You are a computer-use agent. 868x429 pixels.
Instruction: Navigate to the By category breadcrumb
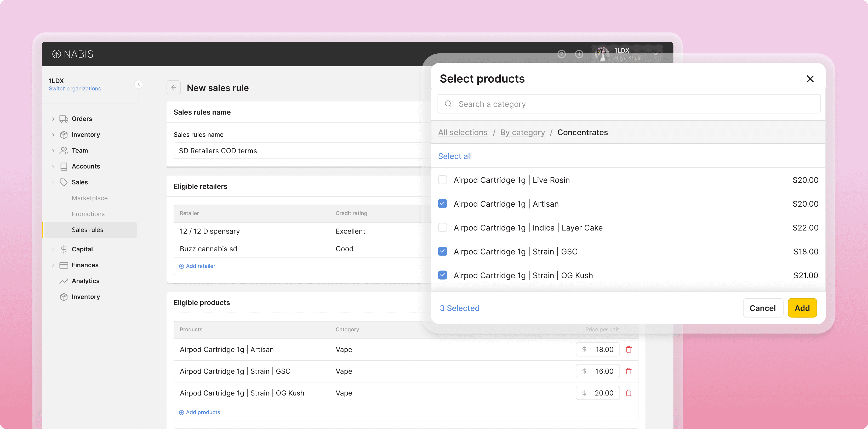(522, 133)
